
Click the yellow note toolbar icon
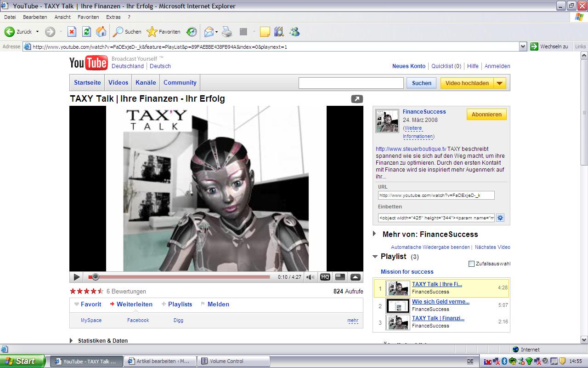click(265, 32)
